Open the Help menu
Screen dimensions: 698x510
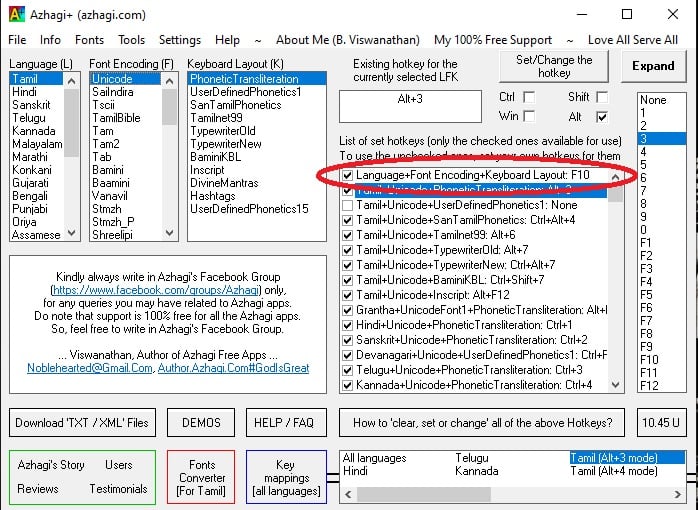[227, 40]
